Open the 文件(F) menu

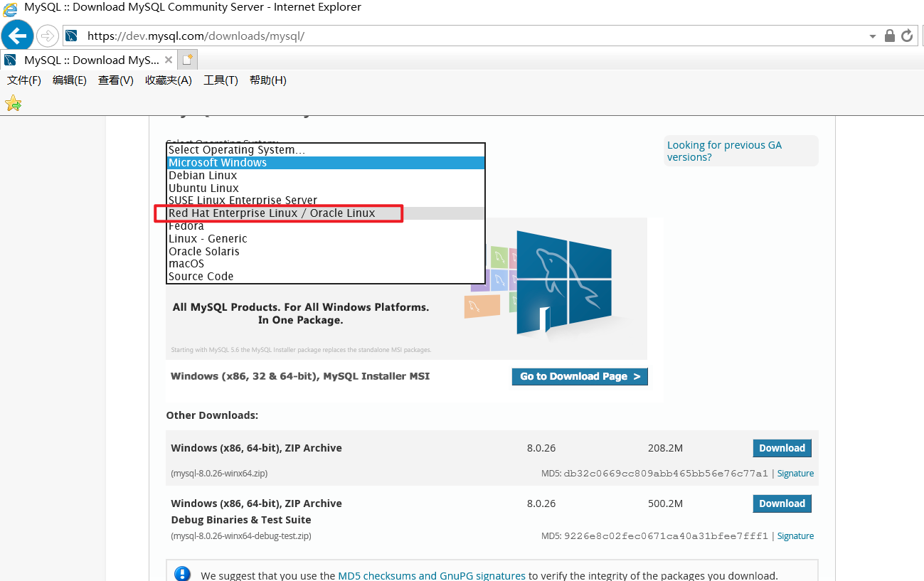[x=24, y=80]
